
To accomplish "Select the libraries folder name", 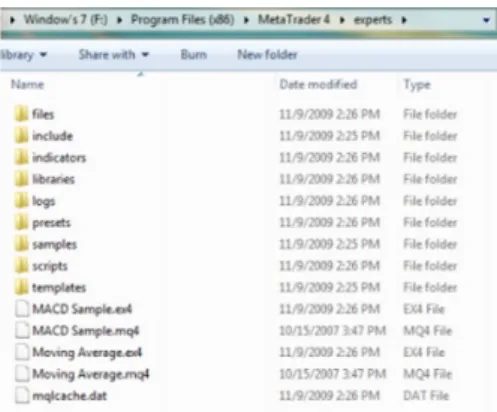I will tap(53, 179).
